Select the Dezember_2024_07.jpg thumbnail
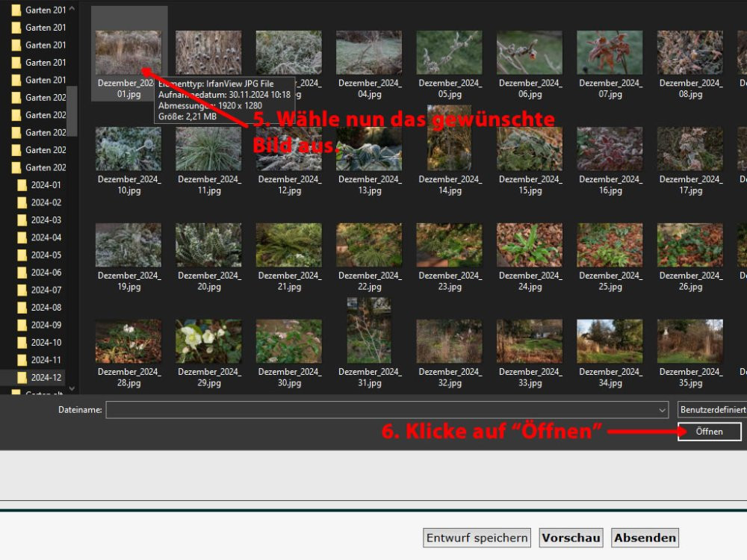This screenshot has width=747, height=560. (610, 52)
